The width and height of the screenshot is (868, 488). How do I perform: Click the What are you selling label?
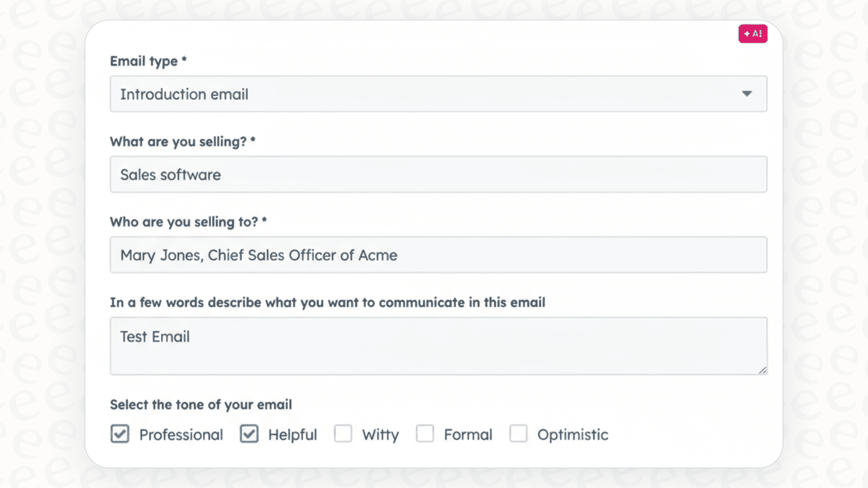(x=182, y=141)
